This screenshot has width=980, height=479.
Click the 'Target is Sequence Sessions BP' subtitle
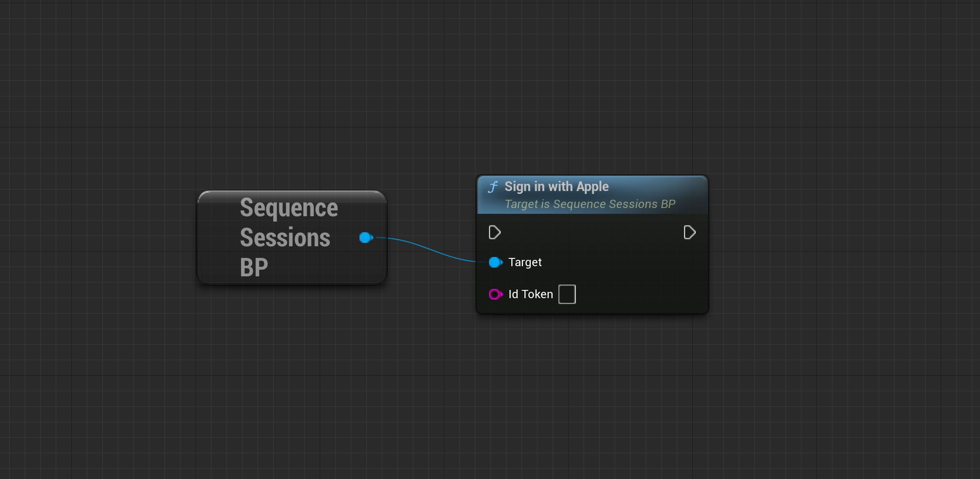coord(590,204)
